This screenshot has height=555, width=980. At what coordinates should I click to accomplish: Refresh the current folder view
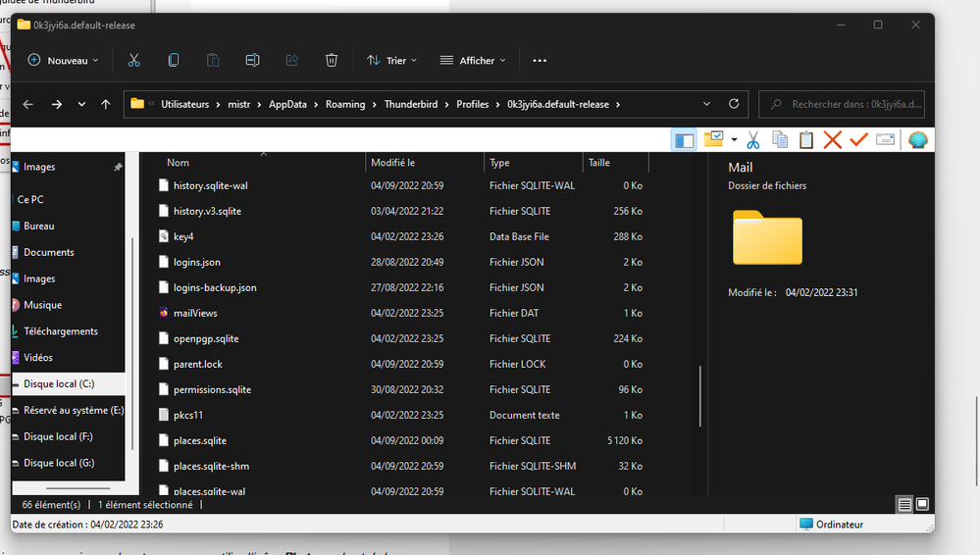click(734, 104)
